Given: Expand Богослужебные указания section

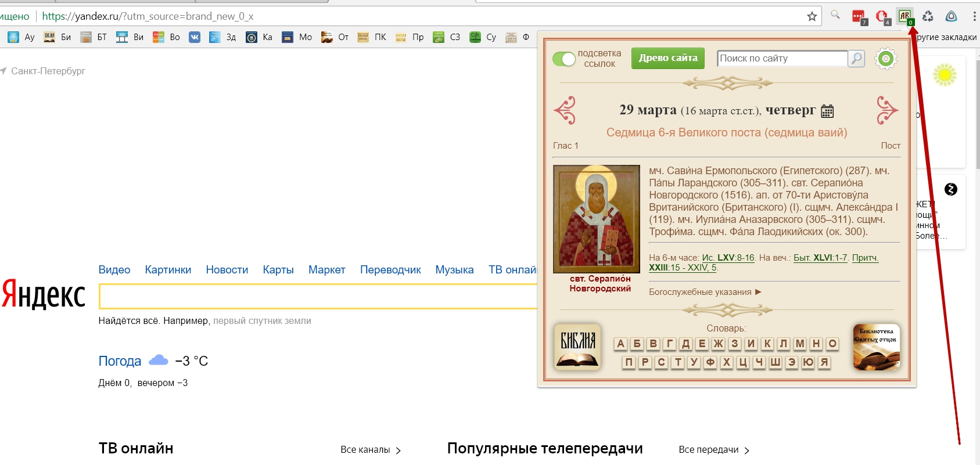Looking at the screenshot, I should coord(705,292).
